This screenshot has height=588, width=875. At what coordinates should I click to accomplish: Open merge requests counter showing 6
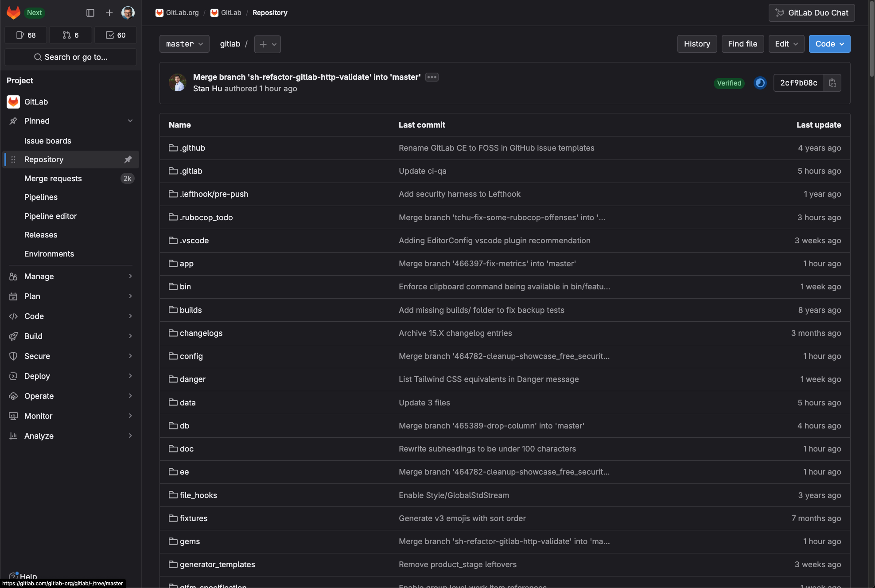[x=70, y=35]
